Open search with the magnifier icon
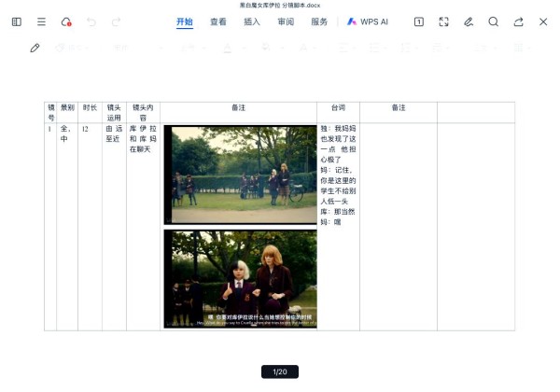Image resolution: width=560 pixels, height=392 pixels. click(x=494, y=21)
